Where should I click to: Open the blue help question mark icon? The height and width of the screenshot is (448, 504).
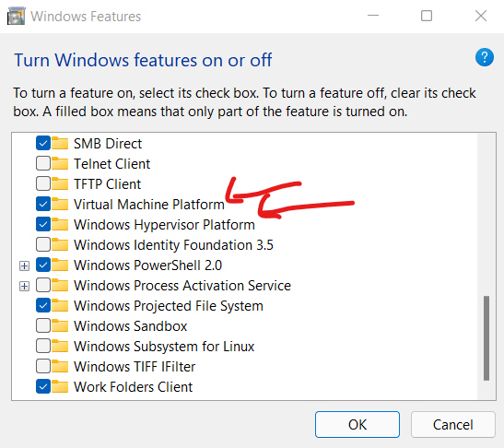pos(485,57)
